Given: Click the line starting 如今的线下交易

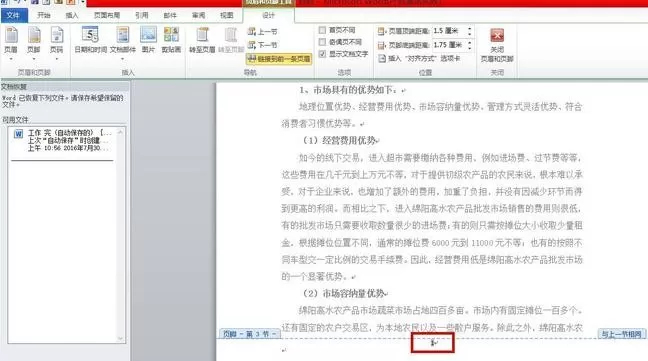Looking at the screenshot, I should (x=441, y=158).
